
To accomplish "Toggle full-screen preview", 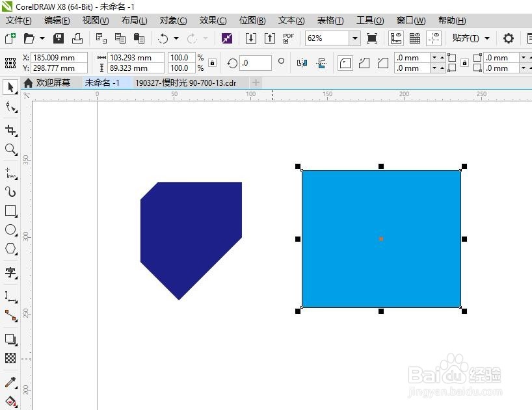I will point(372,38).
